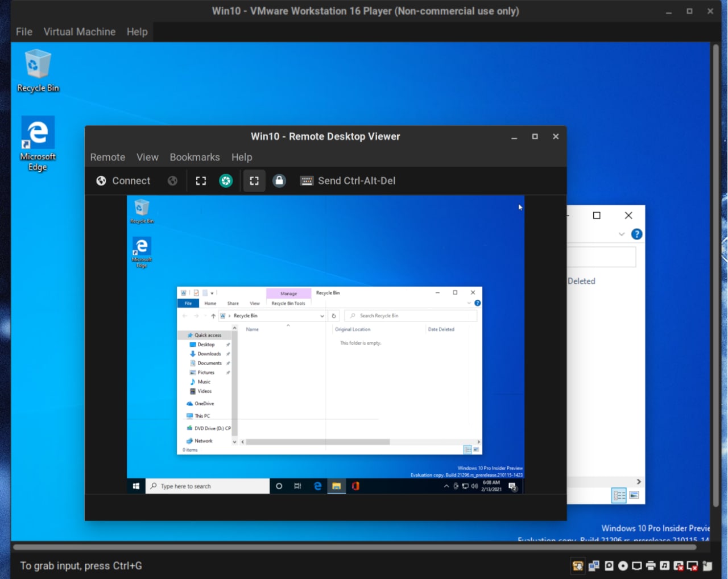Image resolution: width=728 pixels, height=579 pixels.
Task: Open the Virtual Machine menu
Action: click(80, 32)
